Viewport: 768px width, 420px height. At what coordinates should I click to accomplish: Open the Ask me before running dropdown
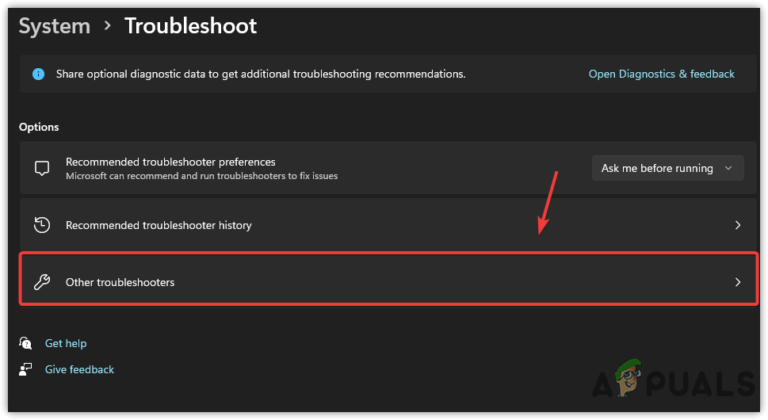pos(668,168)
